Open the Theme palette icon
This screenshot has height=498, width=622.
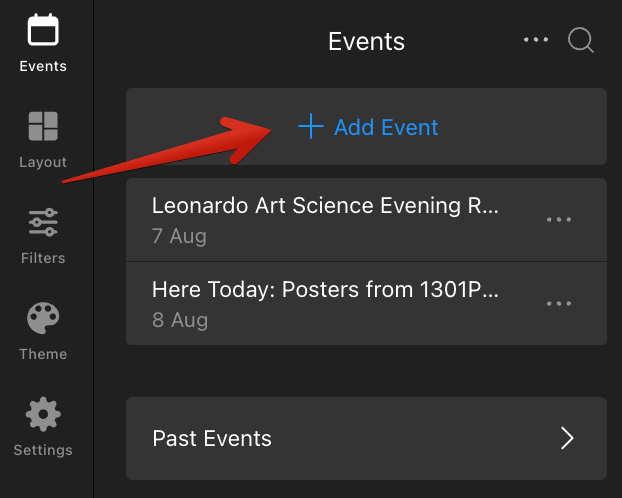43,318
